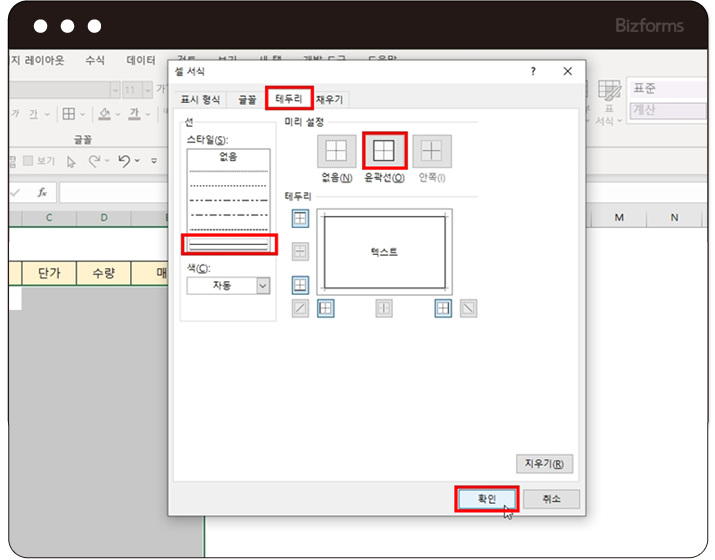This screenshot has width=715, height=560.
Task: Expand the font color dropdown arrow
Action: click(148, 114)
